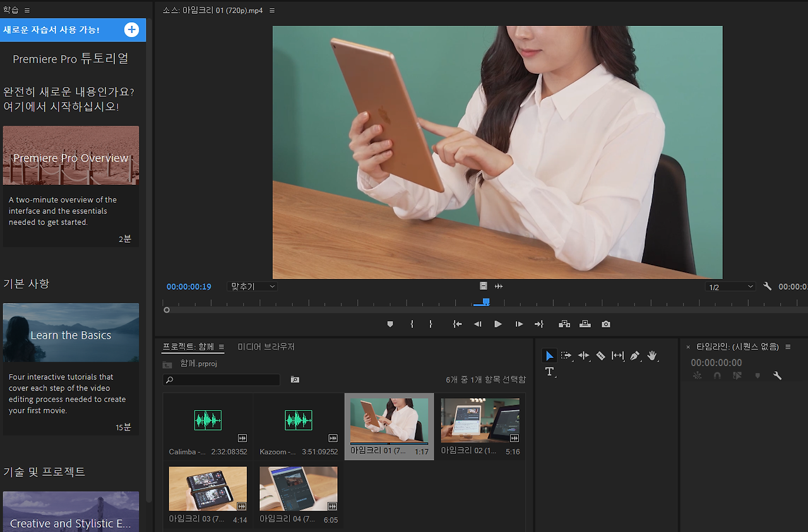Click the 함께.prproj project file name

[x=199, y=364]
